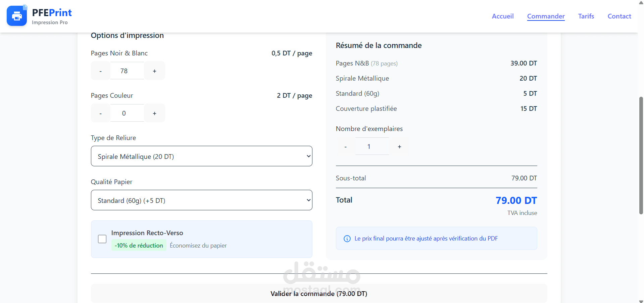Open the Commander nav link
Viewport: 644px width, 303px height.
pos(546,16)
